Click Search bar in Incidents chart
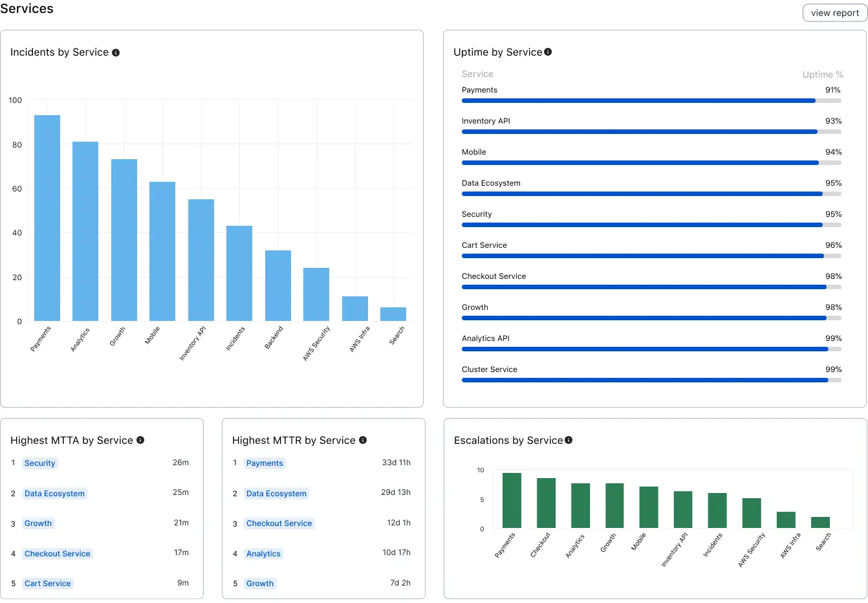 pyautogui.click(x=393, y=314)
